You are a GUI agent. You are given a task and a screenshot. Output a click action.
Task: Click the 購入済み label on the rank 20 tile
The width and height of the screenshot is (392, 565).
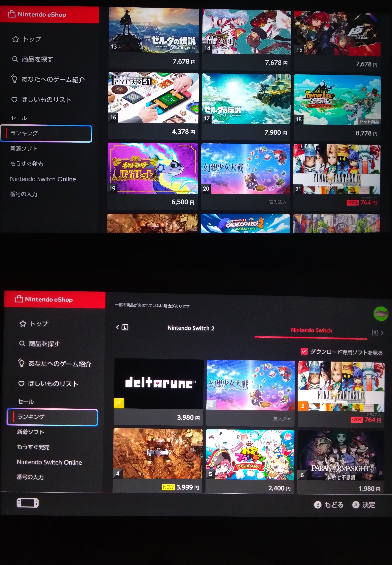tap(277, 202)
